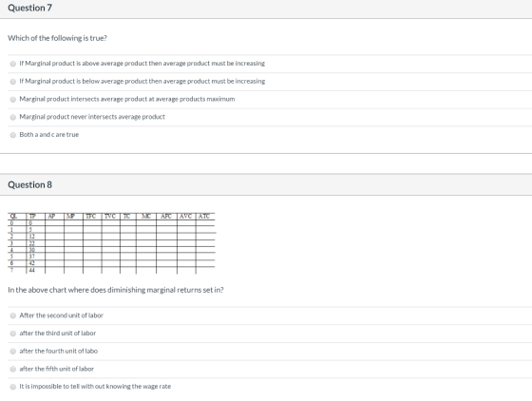Select 'Both a and c are true'
Screen dimensions: 532x401
(13, 135)
